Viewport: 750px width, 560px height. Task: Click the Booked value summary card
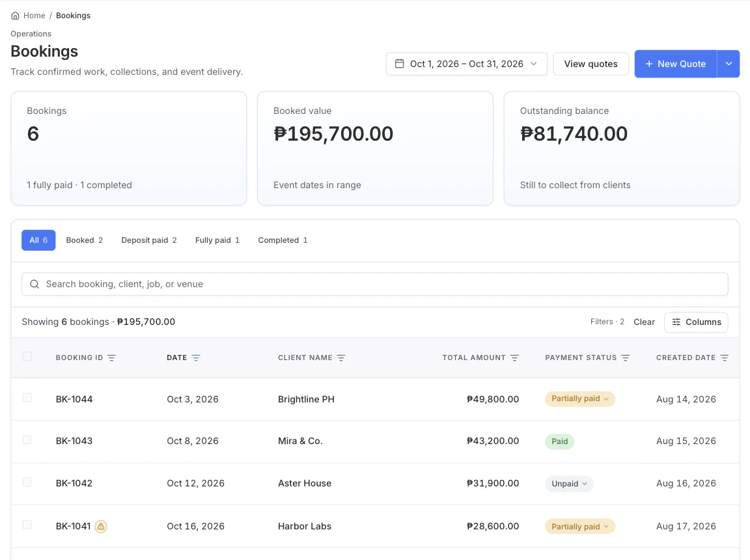point(375,148)
